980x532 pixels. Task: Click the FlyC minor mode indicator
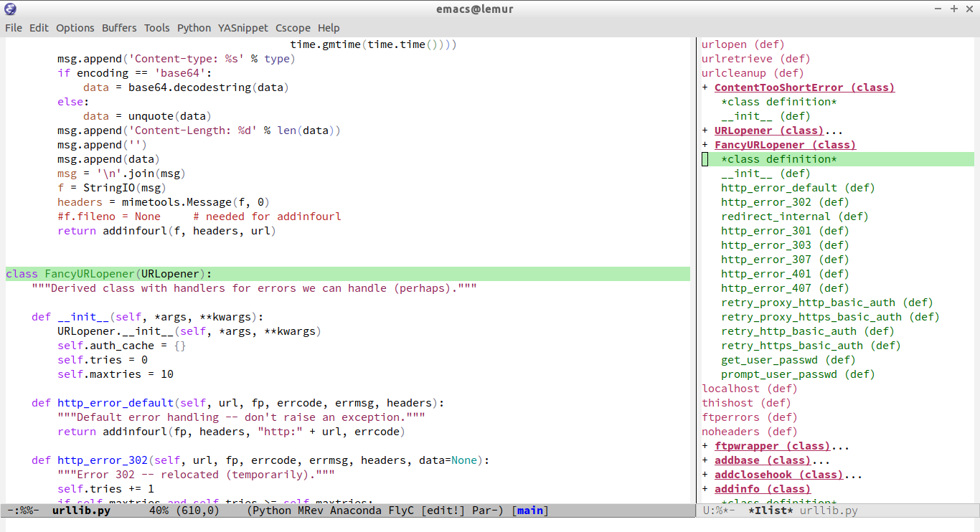point(402,510)
